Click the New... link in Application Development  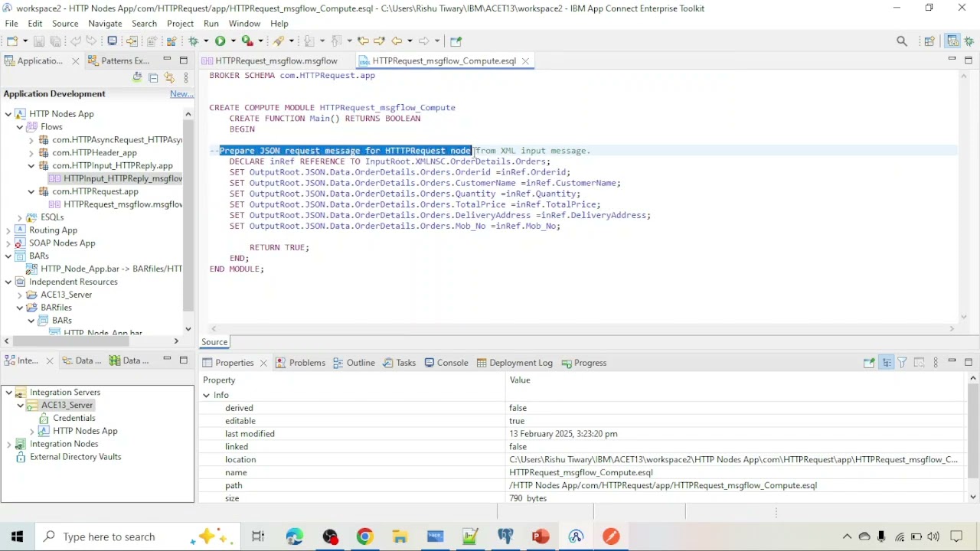pyautogui.click(x=181, y=93)
